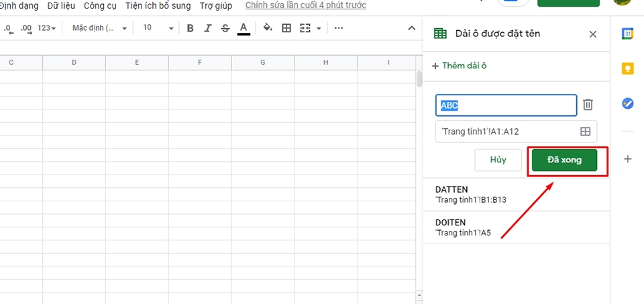Open the 123 number format dropdown
The height and width of the screenshot is (304, 644).
(46, 28)
